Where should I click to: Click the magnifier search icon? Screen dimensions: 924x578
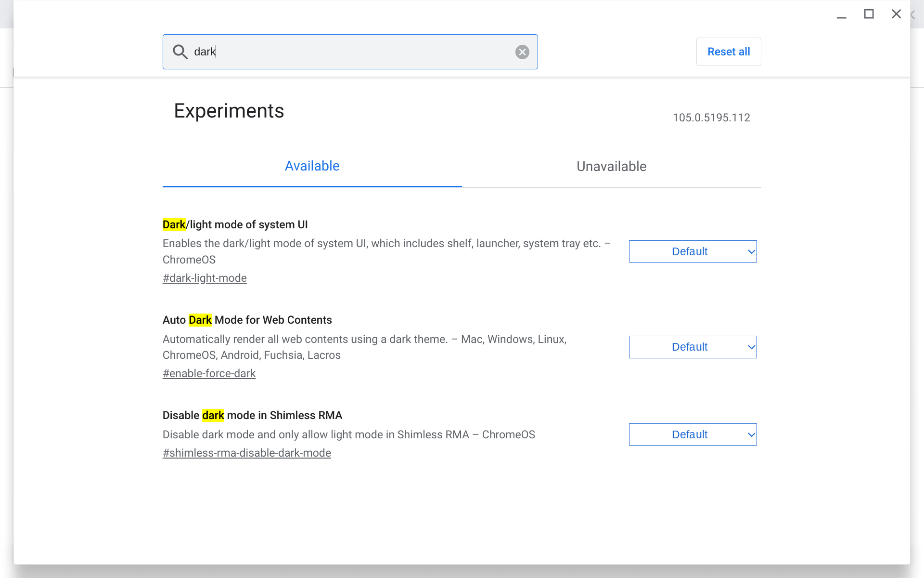tap(180, 52)
